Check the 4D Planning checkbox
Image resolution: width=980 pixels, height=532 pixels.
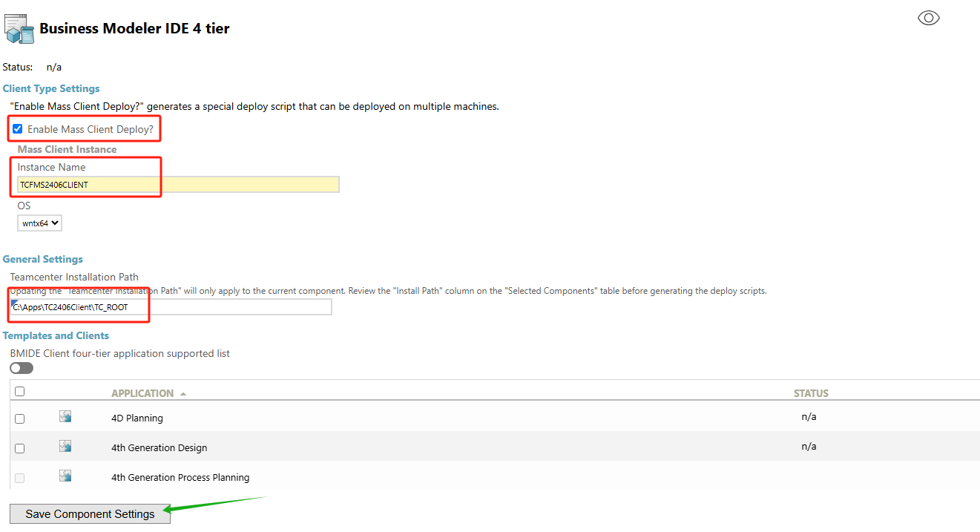pyautogui.click(x=20, y=418)
